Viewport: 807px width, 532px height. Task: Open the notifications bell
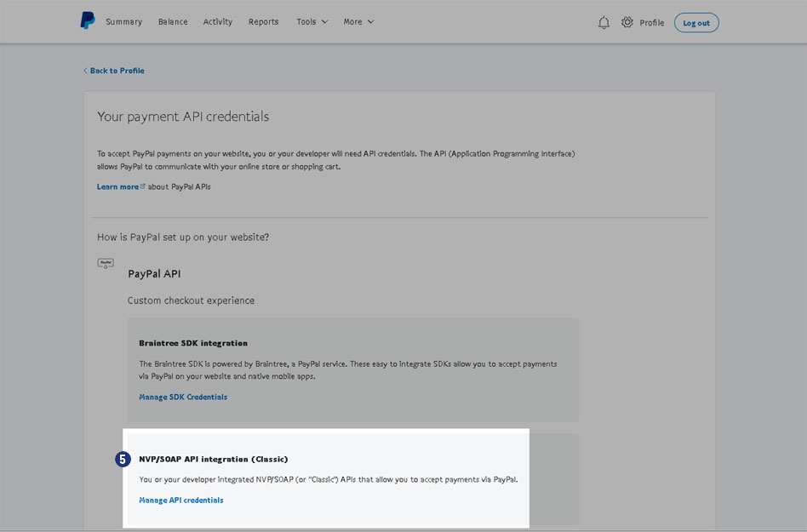[604, 23]
